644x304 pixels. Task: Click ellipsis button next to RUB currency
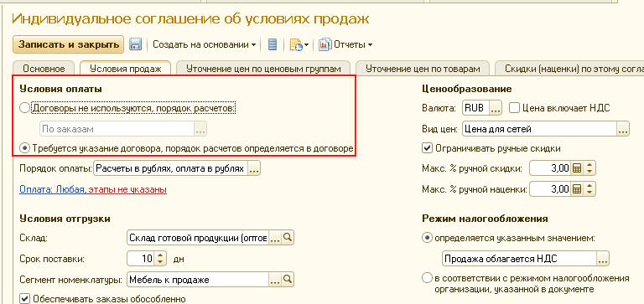click(x=496, y=108)
